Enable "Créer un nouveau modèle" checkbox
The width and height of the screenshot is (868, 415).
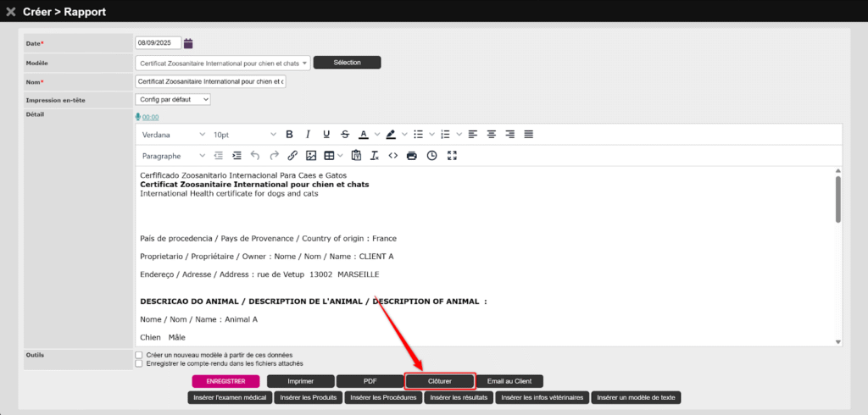coord(139,355)
